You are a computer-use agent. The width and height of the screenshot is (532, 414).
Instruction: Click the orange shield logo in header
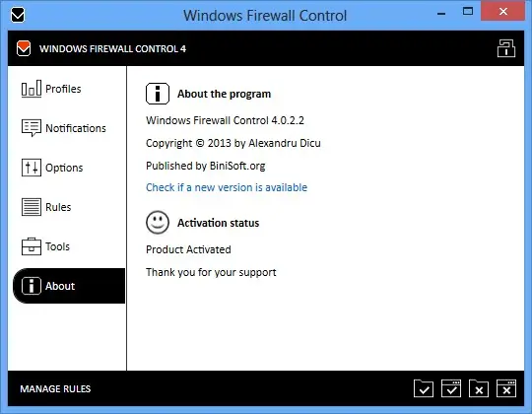coord(24,48)
